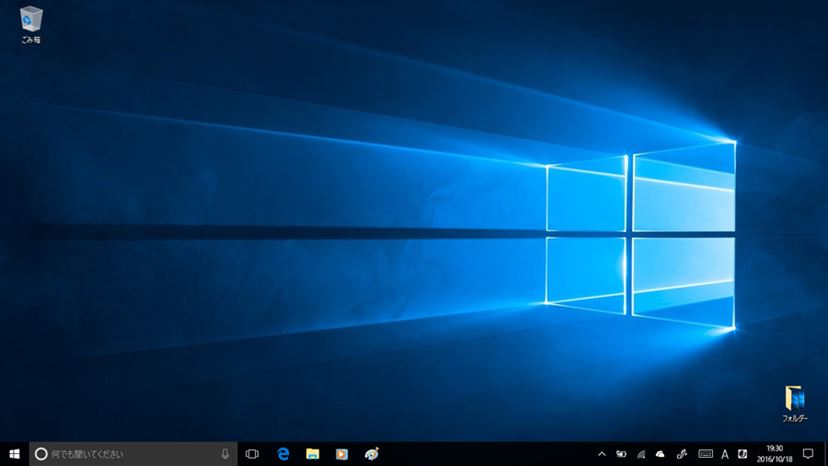Screen dimensions: 828x466
Task: Click the IME icon right of "A"
Action: click(x=745, y=454)
